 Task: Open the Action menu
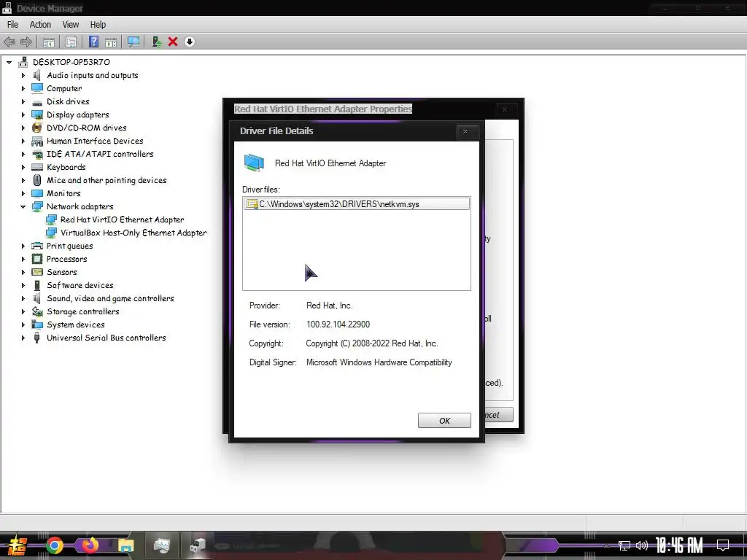(x=40, y=25)
